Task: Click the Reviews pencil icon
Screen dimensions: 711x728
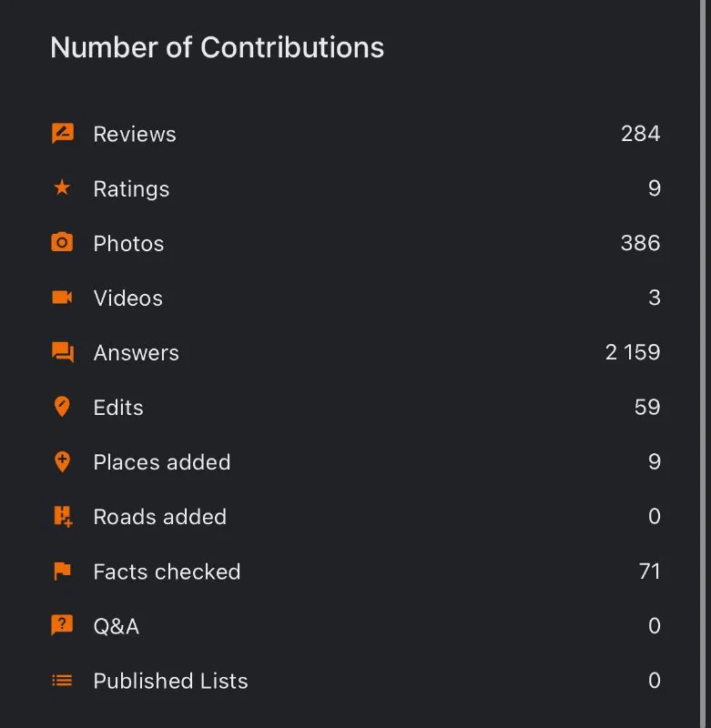Action: 62,134
